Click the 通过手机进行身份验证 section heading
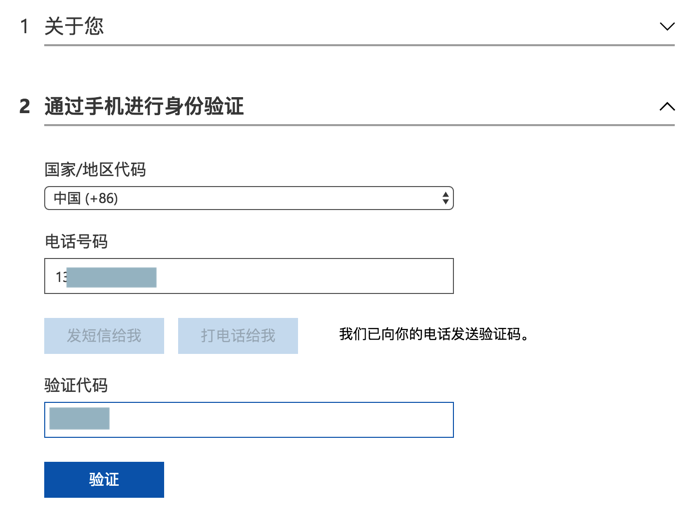The width and height of the screenshot is (691, 519). click(144, 106)
